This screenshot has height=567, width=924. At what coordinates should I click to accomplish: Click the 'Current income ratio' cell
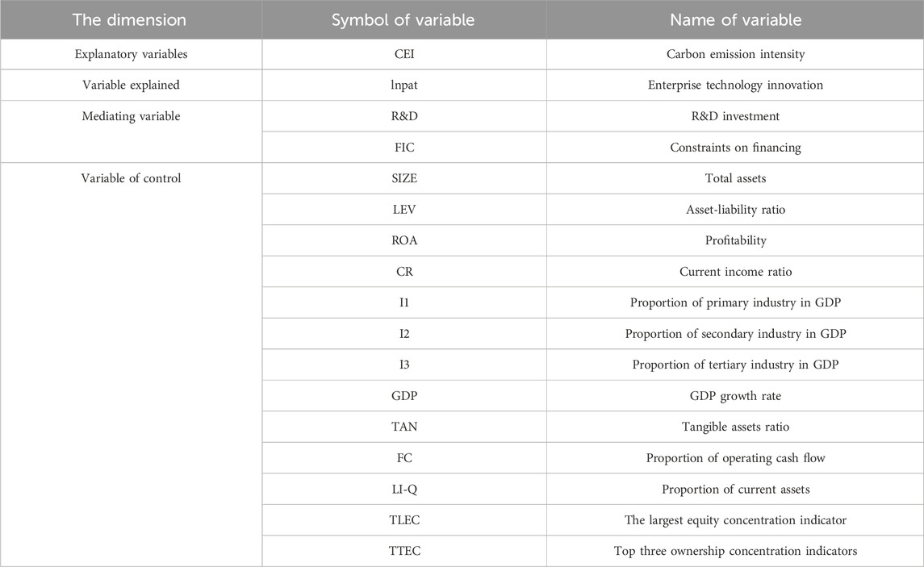pyautogui.click(x=735, y=272)
